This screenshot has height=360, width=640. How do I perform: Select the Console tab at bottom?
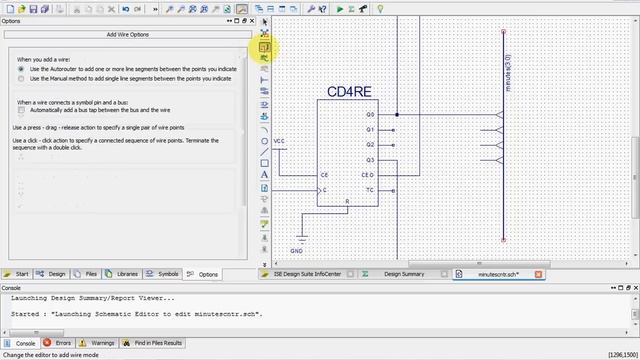coord(20,343)
